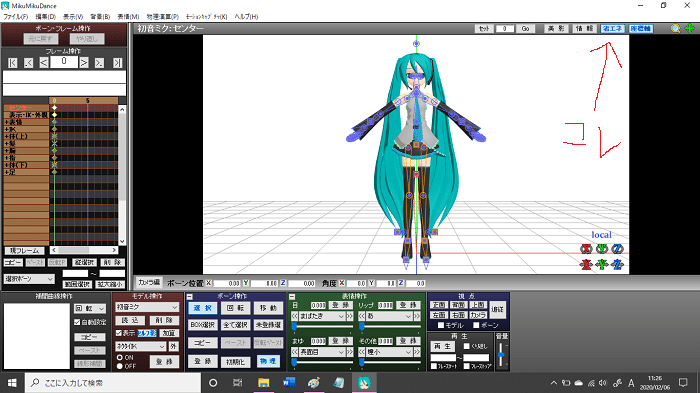Click the 移動 bone move button
This screenshot has height=393, width=700.
tap(268, 308)
